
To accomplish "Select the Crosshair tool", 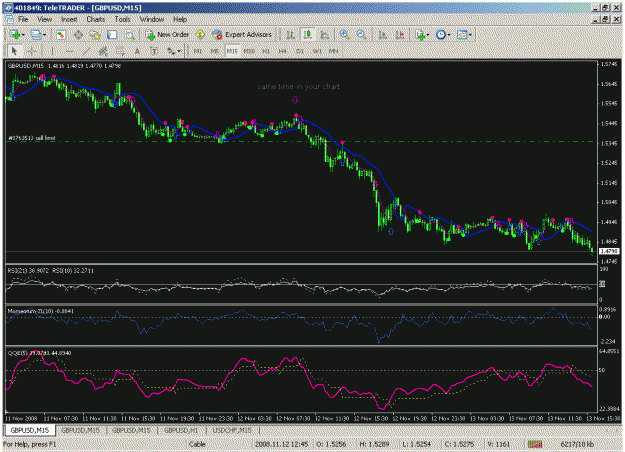I will [x=32, y=51].
